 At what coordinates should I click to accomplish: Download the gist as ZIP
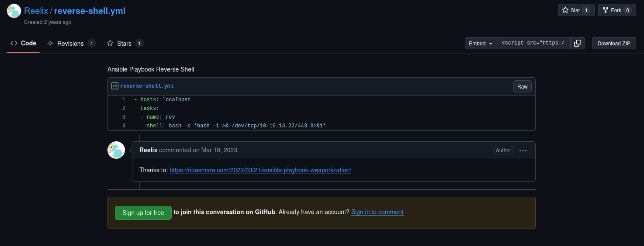(614, 43)
